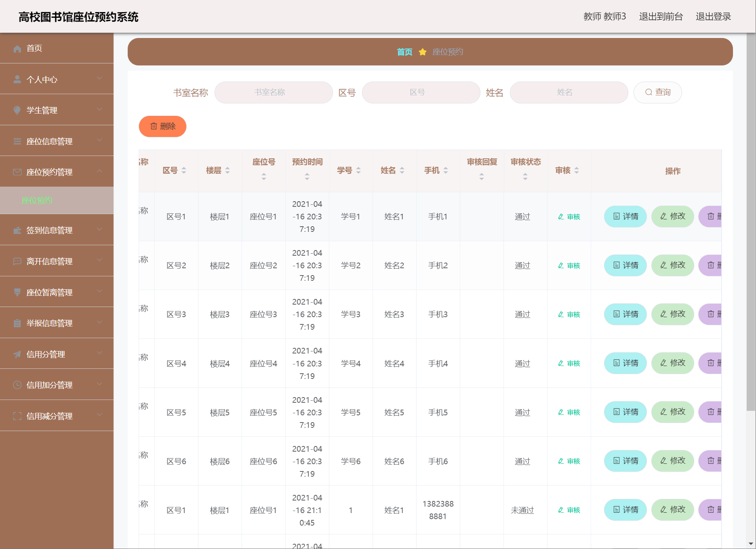756x549 pixels.
Task: Click the clock icon beside 信用加分管理
Action: 17,385
